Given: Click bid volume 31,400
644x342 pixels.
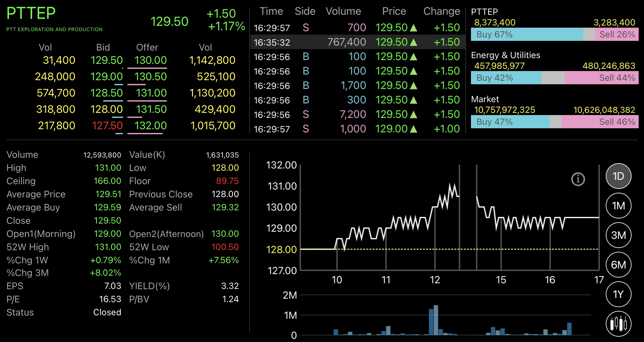Looking at the screenshot, I should pyautogui.click(x=59, y=60).
